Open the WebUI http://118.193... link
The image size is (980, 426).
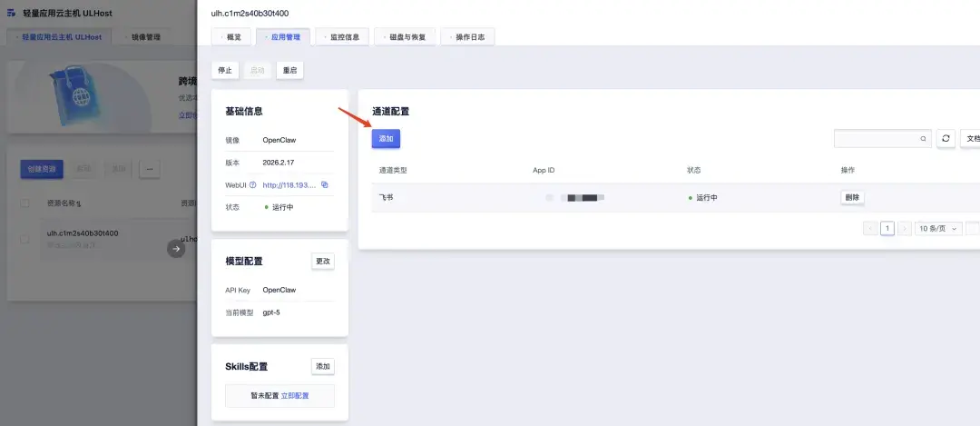[289, 185]
